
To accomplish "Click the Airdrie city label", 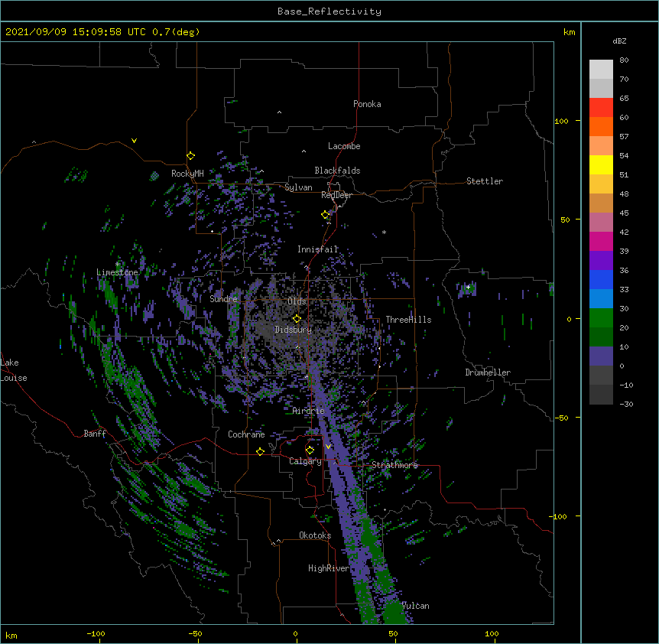I will pyautogui.click(x=309, y=411).
